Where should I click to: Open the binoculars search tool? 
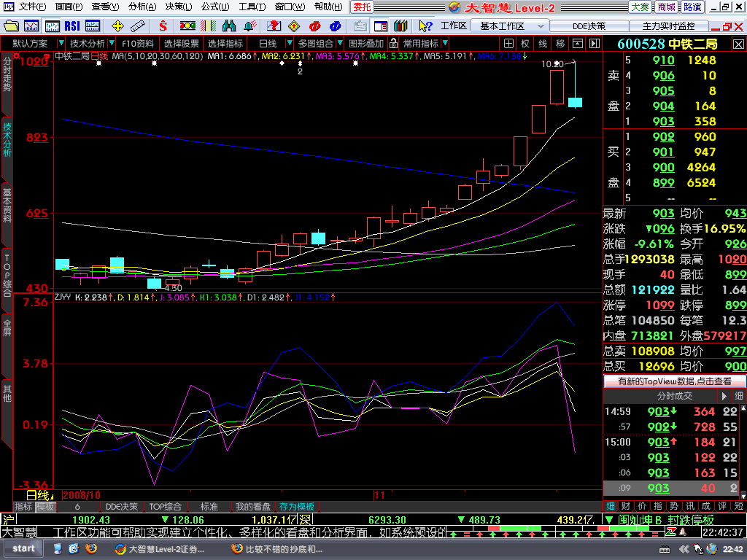click(x=229, y=26)
